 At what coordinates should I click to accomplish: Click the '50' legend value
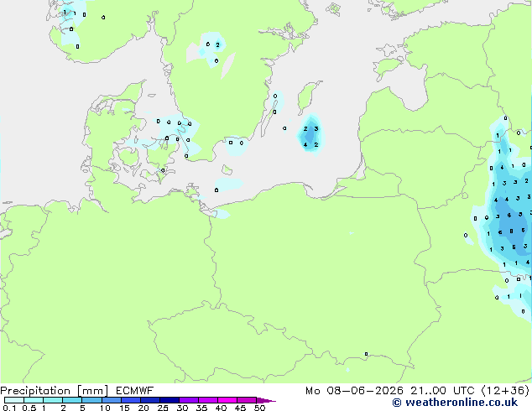coord(260,408)
